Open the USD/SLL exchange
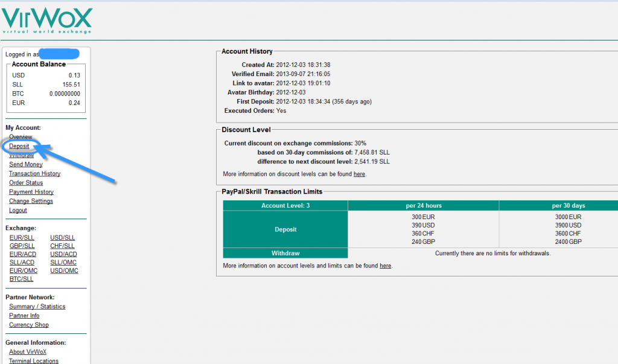Screen dimensions: 618x364 tap(62, 237)
